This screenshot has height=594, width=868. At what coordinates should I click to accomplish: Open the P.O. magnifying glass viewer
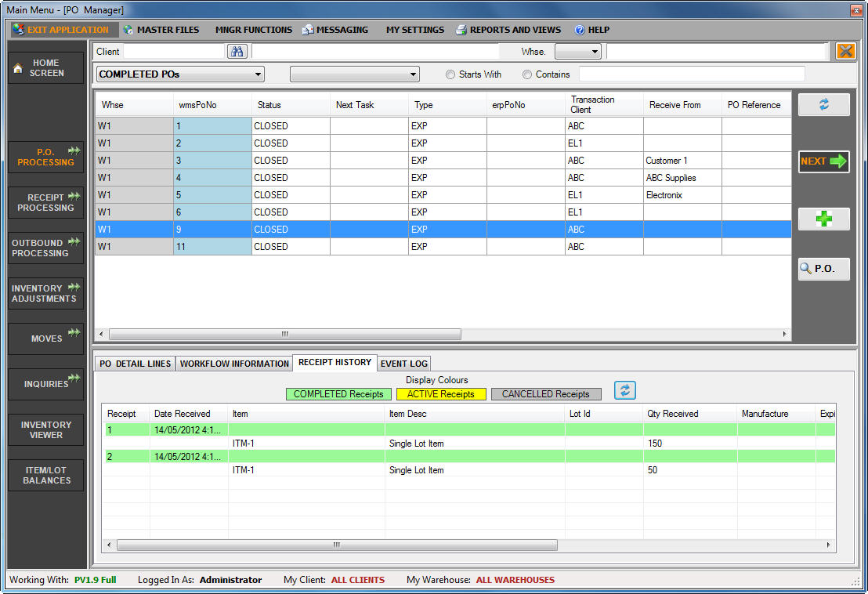pos(823,269)
